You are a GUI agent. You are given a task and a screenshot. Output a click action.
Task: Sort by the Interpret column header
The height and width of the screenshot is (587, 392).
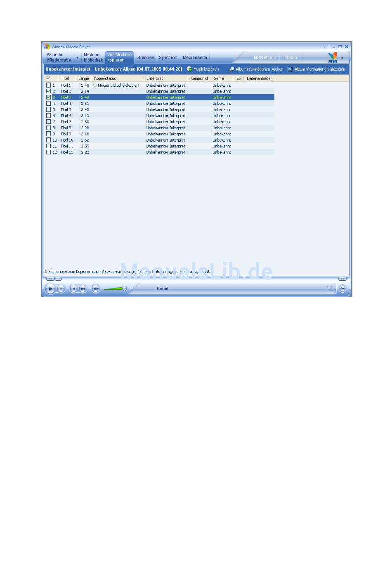[165, 78]
